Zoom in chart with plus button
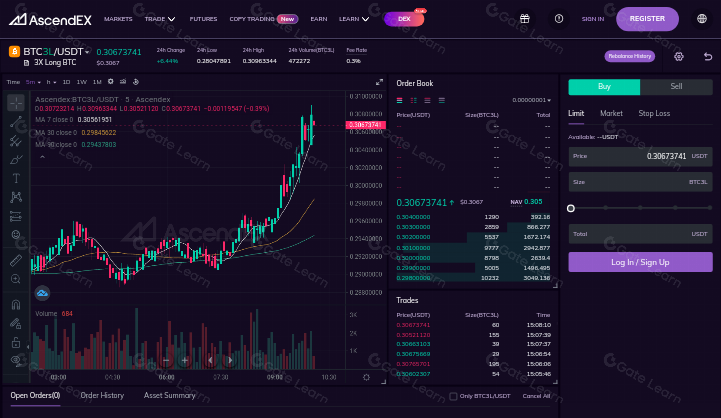721x418 pixels. 184,361
